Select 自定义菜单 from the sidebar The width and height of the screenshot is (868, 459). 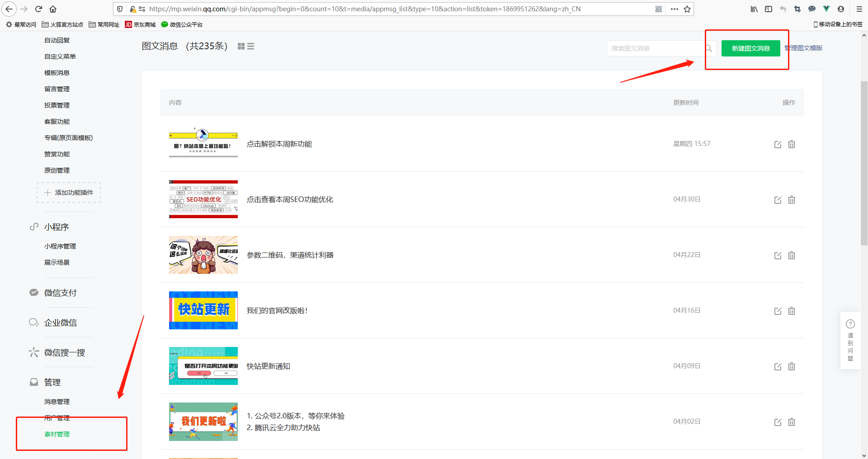[x=60, y=56]
